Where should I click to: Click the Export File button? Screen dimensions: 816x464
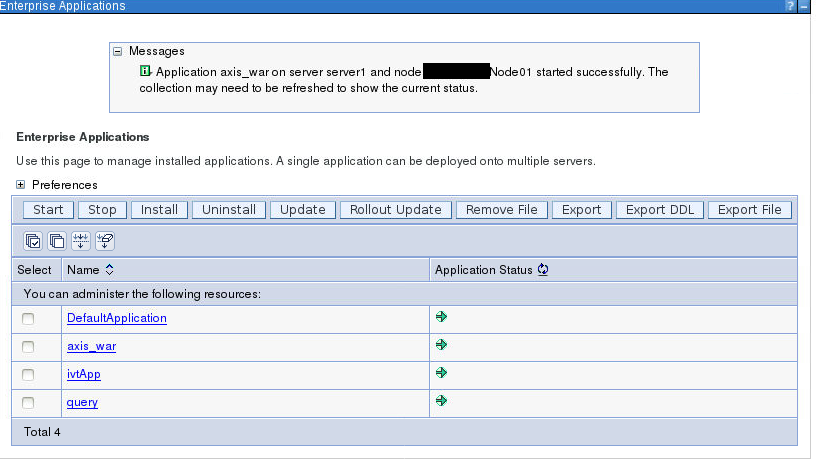[749, 210]
